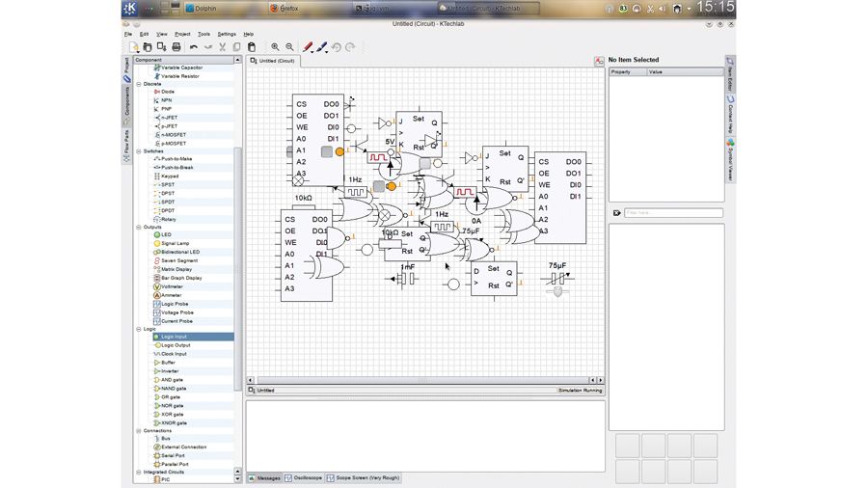
Task: Pick the XOR gate component
Action: (172, 414)
